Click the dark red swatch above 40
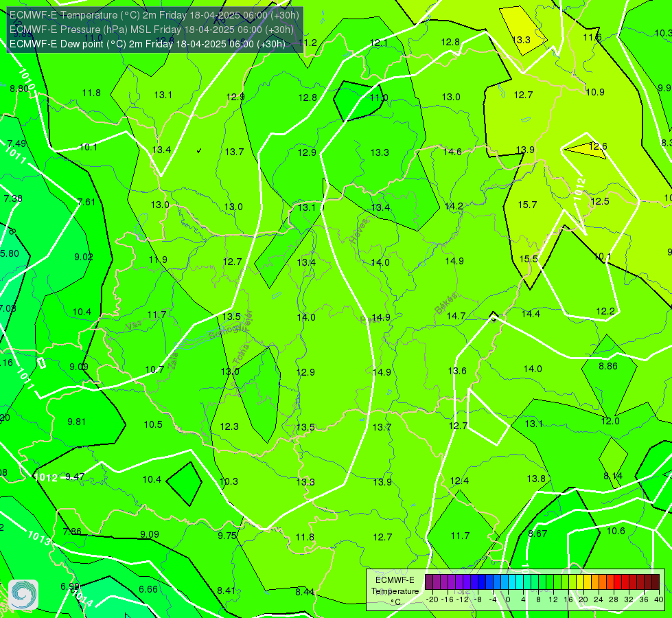Image resolution: width=672 pixels, height=618 pixels. pos(656,582)
